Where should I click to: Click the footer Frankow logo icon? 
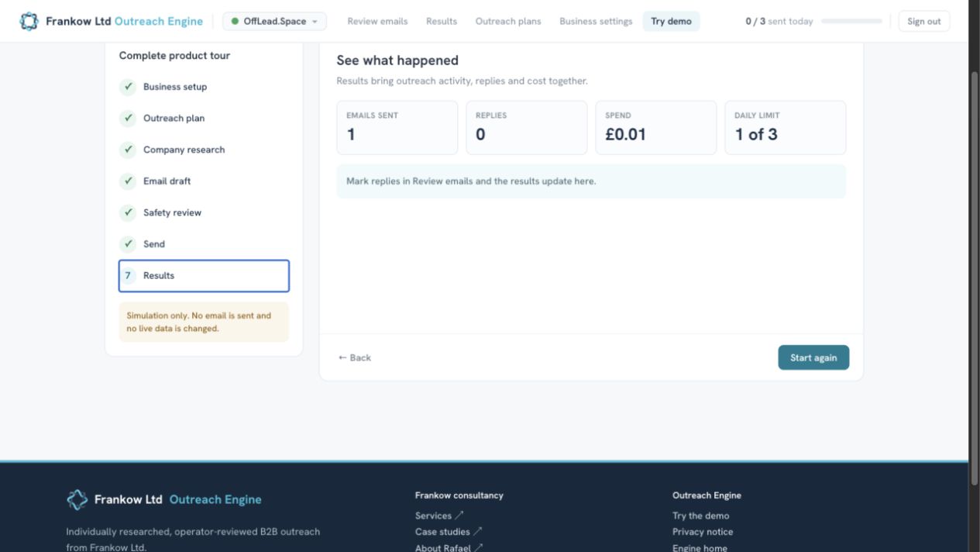coord(77,499)
